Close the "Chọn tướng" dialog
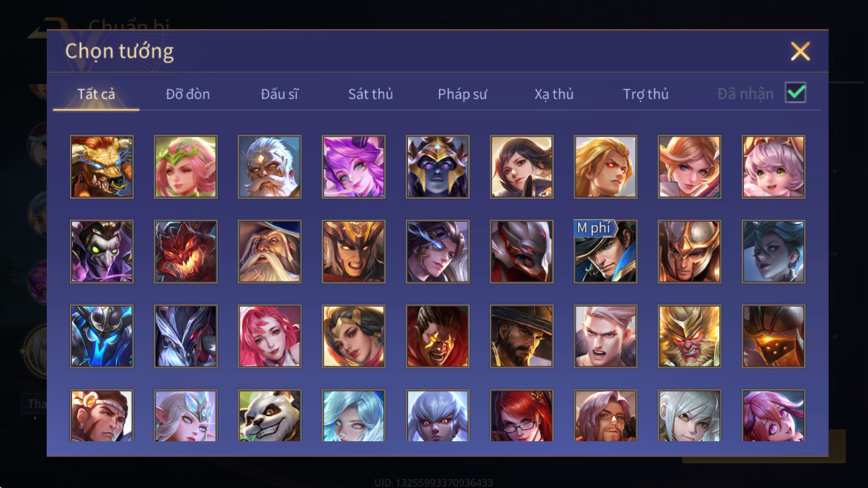 [x=800, y=51]
